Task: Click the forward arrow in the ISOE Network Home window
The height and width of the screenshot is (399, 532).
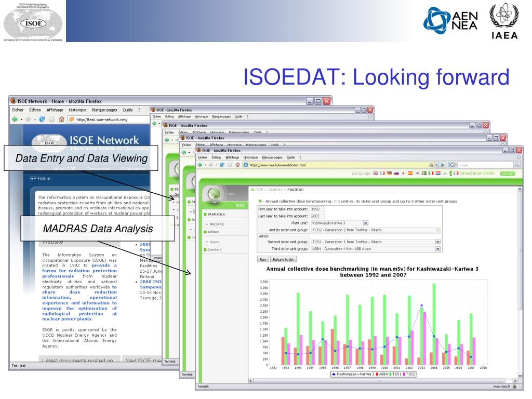Action: tap(28, 119)
